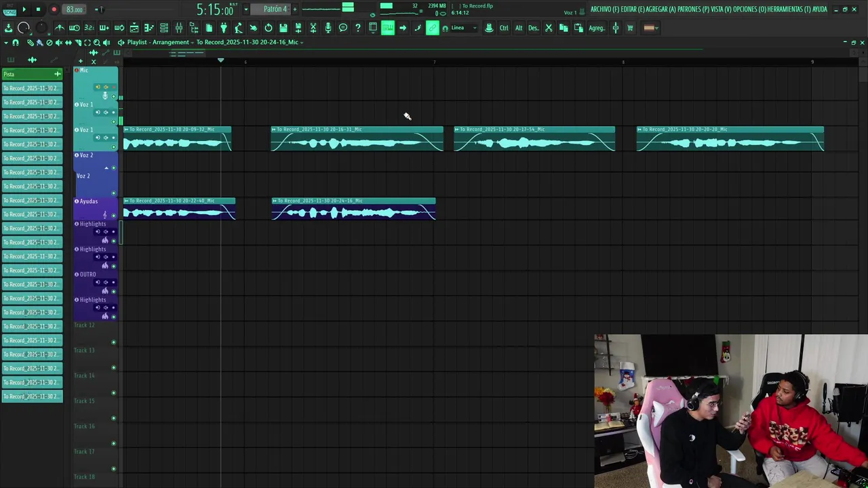
Task: Toggle the playlist magnet snap icon
Action: click(x=15, y=43)
